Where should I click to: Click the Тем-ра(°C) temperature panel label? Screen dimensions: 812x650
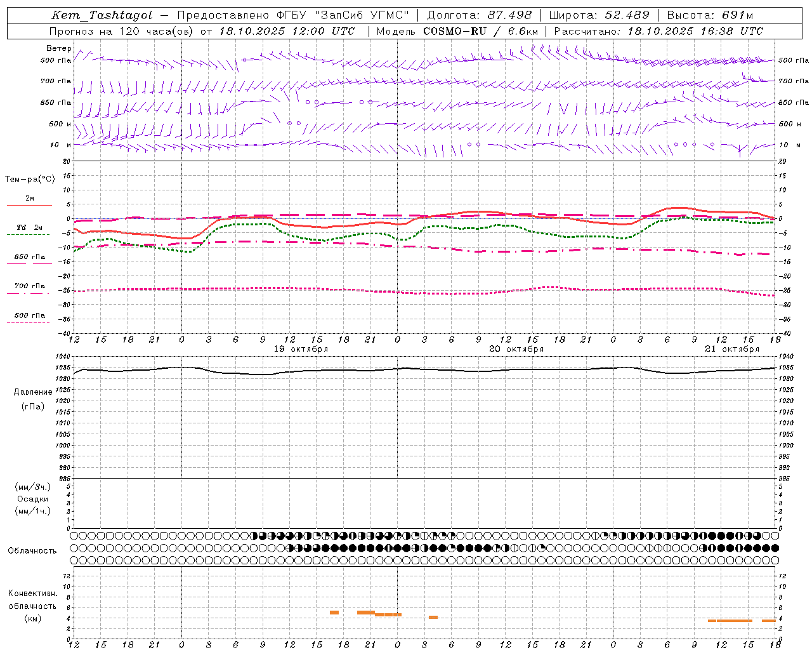tap(30, 180)
